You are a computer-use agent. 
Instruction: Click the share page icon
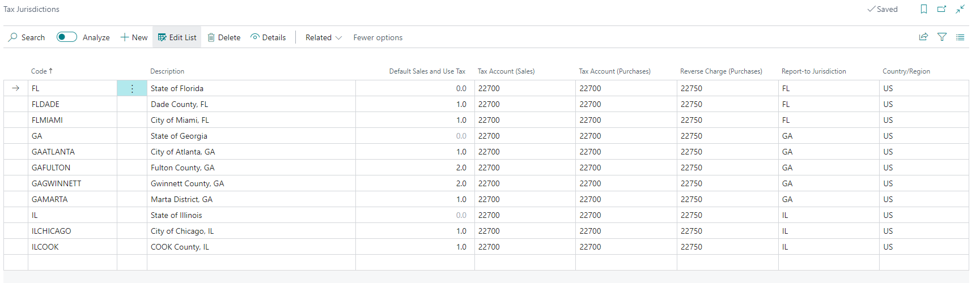pyautogui.click(x=923, y=37)
